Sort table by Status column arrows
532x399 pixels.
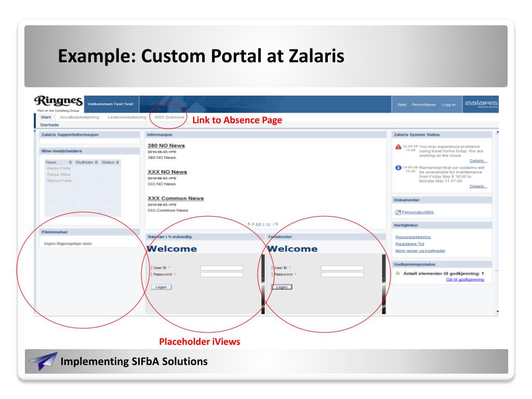tap(117, 162)
